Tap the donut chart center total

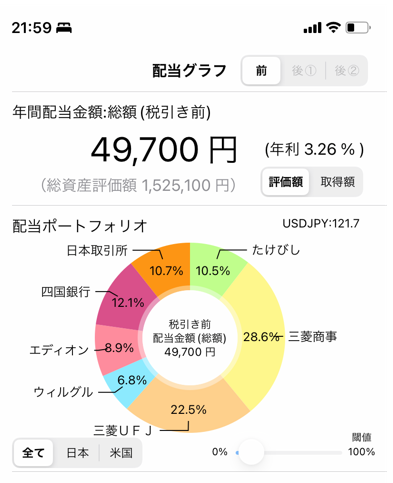(190, 338)
